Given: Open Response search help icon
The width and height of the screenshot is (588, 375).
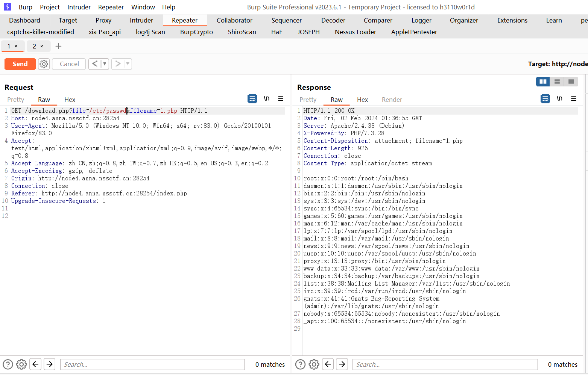Looking at the screenshot, I should click(300, 364).
